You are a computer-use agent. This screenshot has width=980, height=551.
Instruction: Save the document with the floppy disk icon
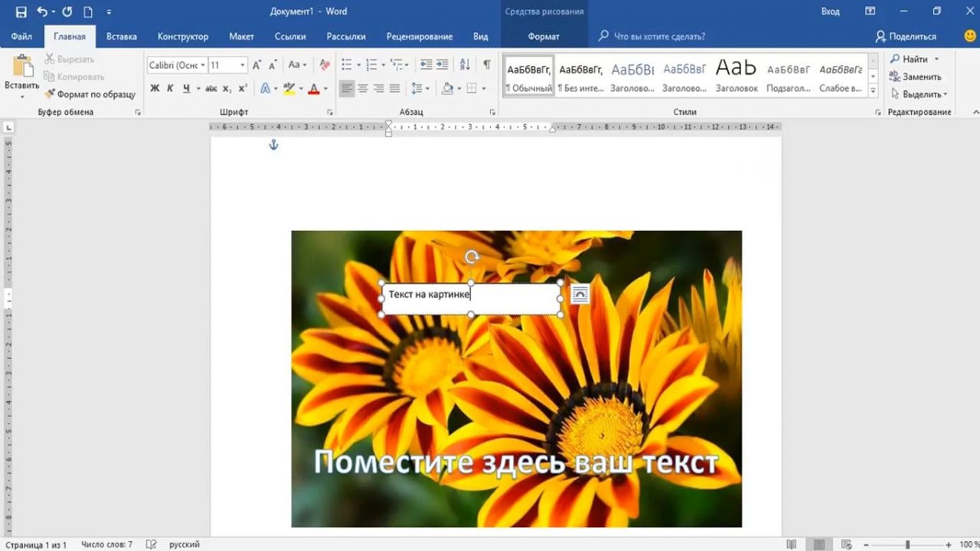[21, 11]
